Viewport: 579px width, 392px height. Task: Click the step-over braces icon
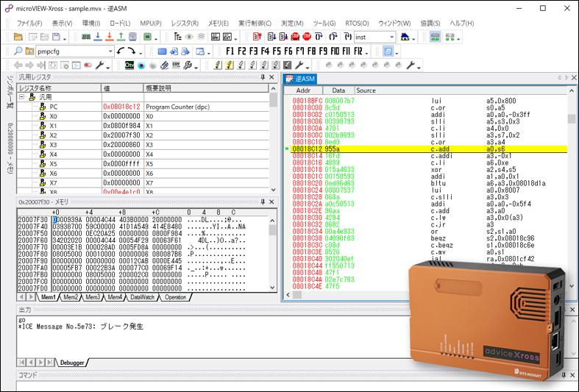point(319,37)
